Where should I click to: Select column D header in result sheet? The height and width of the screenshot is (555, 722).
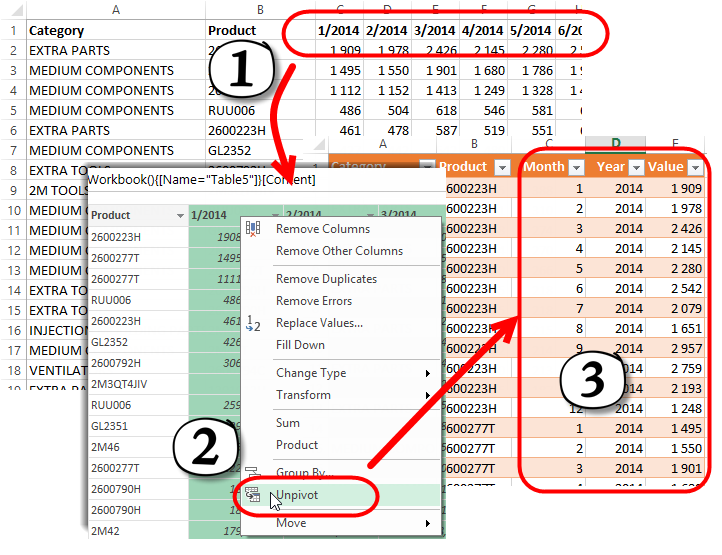tap(616, 146)
